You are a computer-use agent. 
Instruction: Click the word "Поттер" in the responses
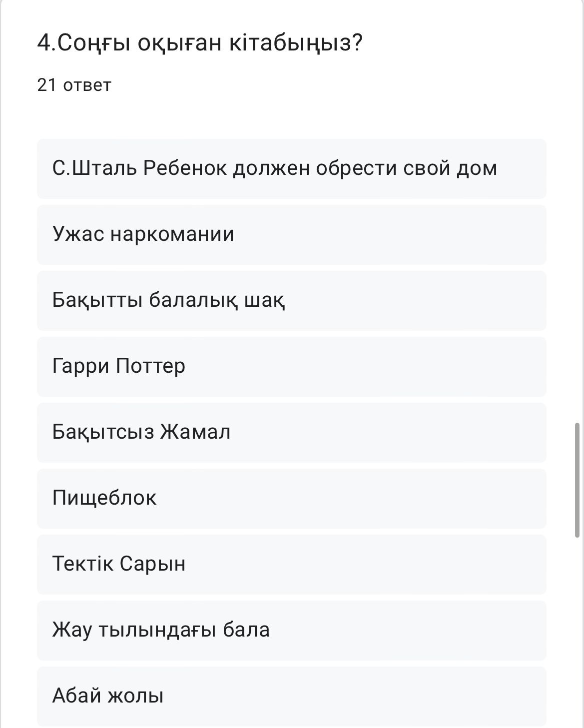coord(150,366)
